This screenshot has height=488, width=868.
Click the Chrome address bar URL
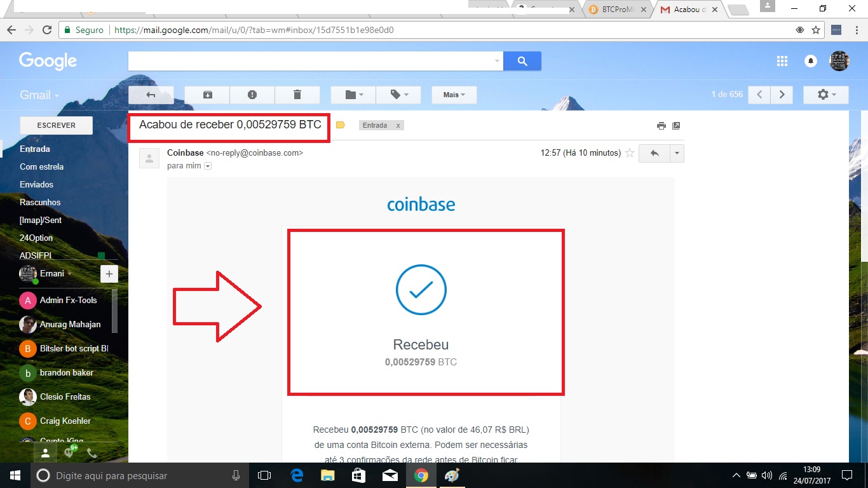pyautogui.click(x=253, y=30)
